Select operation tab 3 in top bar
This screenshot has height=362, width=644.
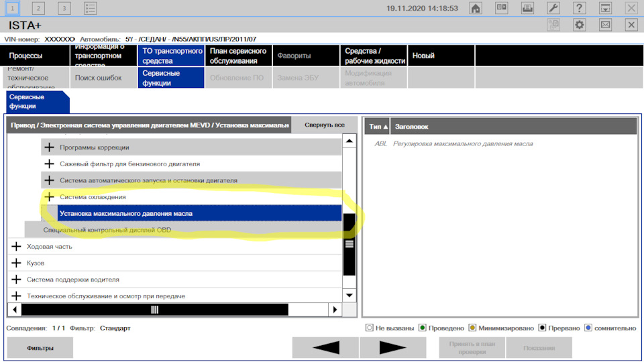(64, 8)
